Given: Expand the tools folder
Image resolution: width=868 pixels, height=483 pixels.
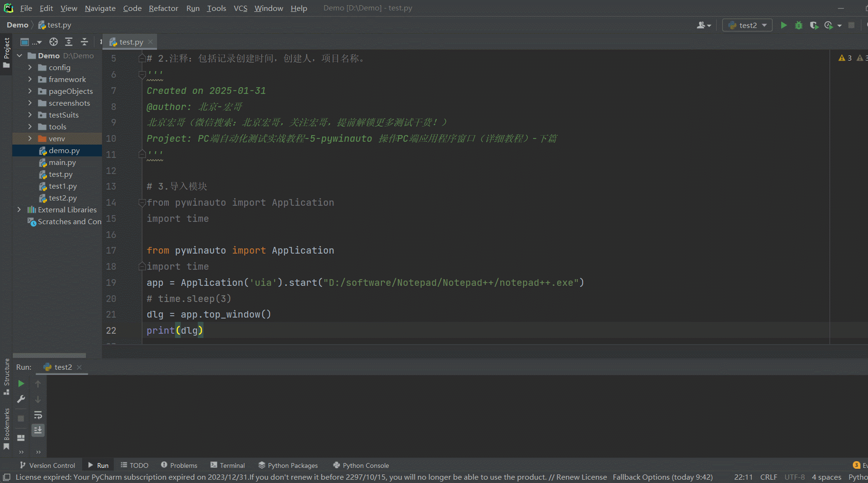Looking at the screenshot, I should tap(30, 127).
